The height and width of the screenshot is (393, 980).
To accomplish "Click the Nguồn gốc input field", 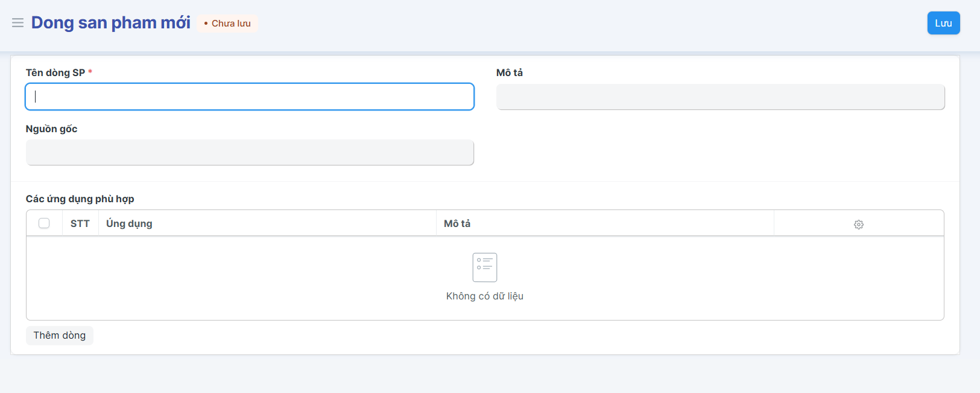I will (250, 152).
